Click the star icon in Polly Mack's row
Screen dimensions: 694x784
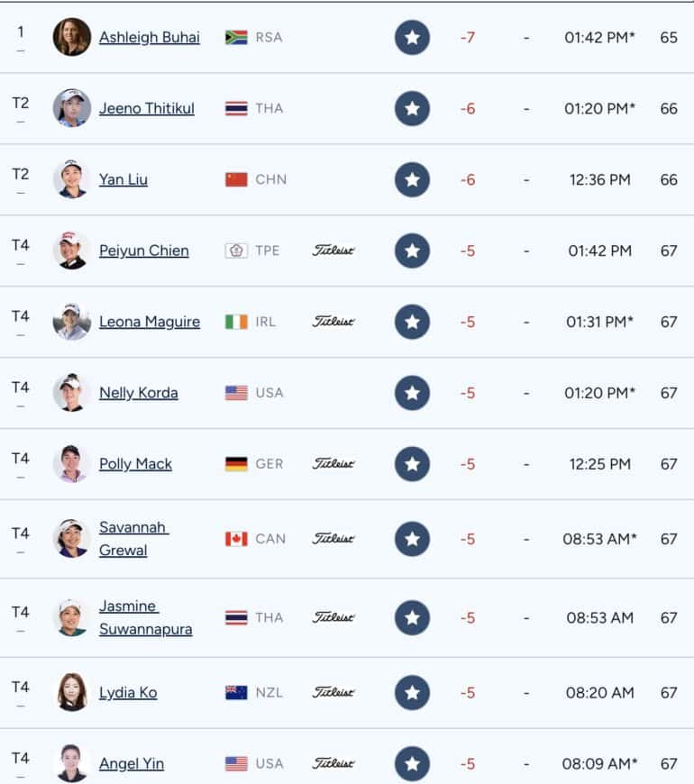point(412,464)
